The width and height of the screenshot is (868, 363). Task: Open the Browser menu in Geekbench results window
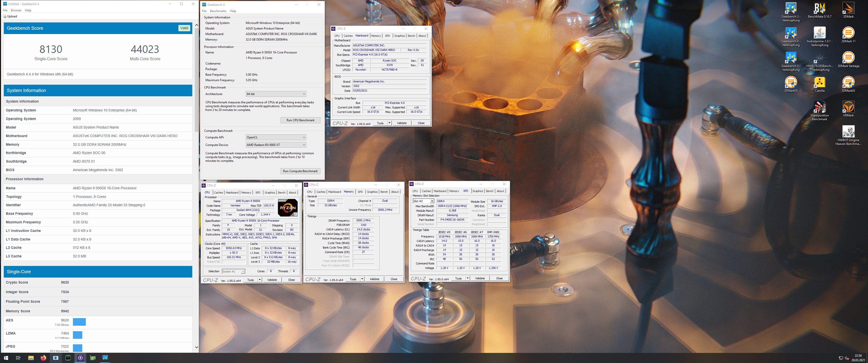[16, 10]
